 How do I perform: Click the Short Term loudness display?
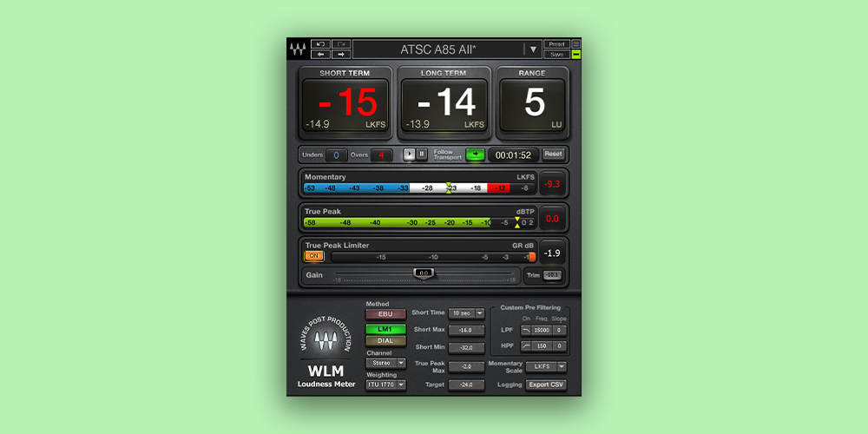(x=345, y=105)
